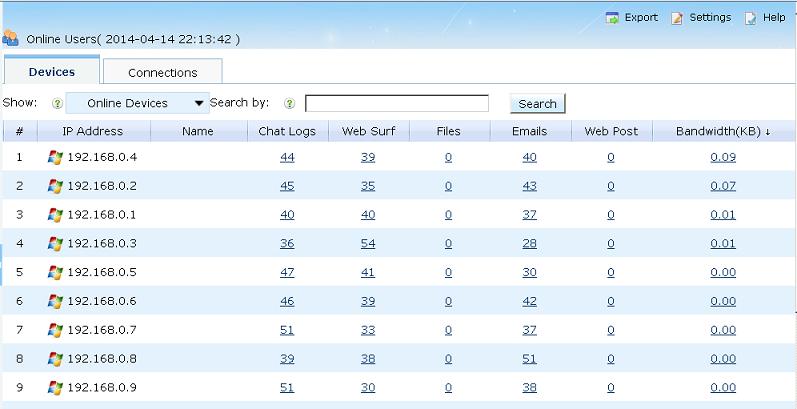
Task: Click the Online Users people icon
Action: point(10,39)
